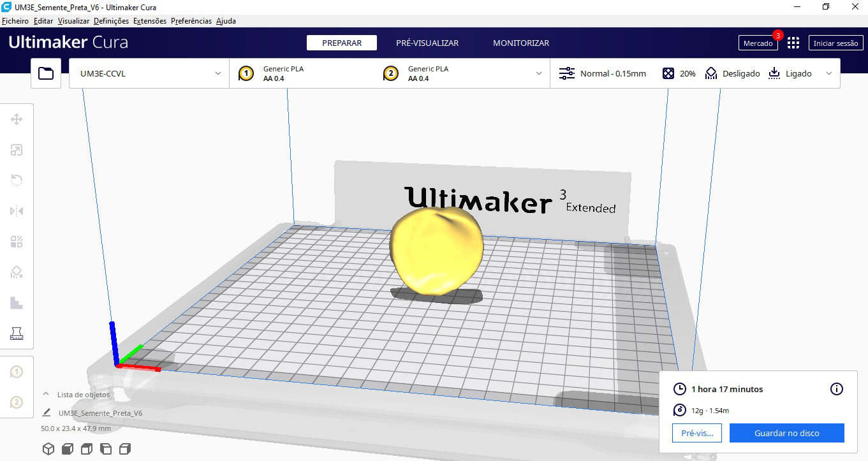Viewport: 868px width, 461px height.
Task: Show print info details icon
Action: [837, 389]
